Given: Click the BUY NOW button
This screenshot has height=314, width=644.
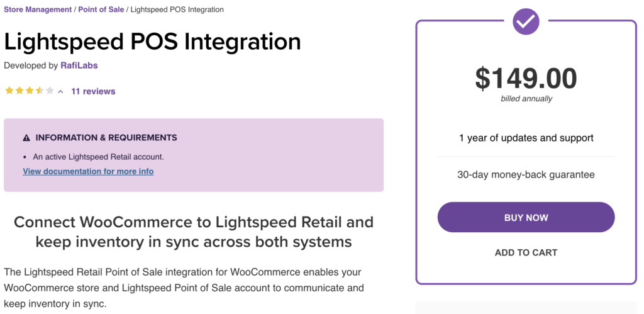Looking at the screenshot, I should (x=526, y=218).
